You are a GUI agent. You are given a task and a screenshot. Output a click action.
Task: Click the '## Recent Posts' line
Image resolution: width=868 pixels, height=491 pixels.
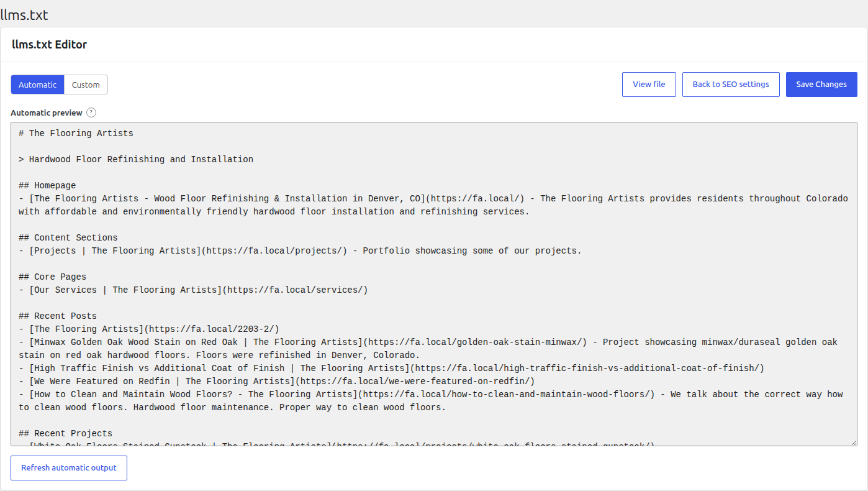tap(58, 316)
